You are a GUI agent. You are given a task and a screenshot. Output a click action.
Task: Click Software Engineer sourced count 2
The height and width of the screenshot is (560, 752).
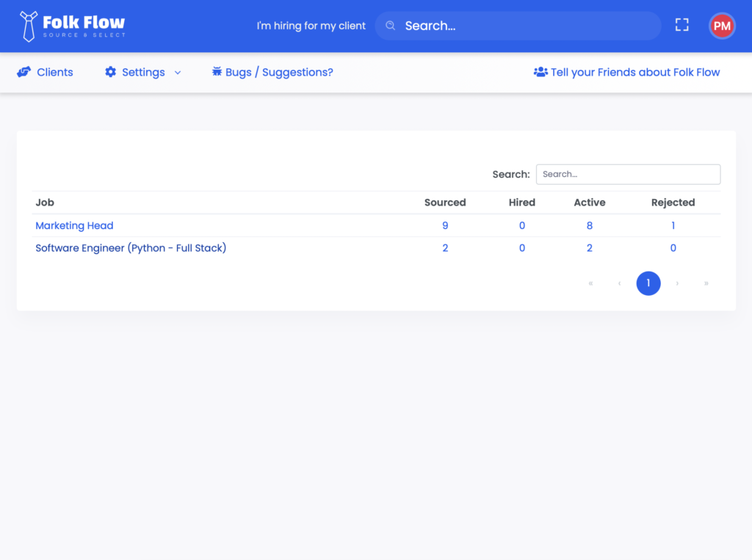coord(445,248)
